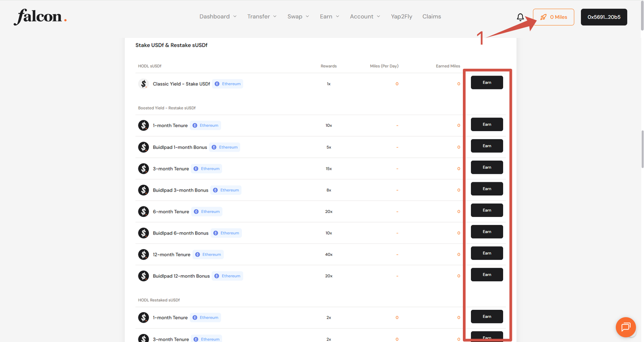This screenshot has width=644, height=342.
Task: Expand the Dashboard dropdown menu
Action: (218, 16)
